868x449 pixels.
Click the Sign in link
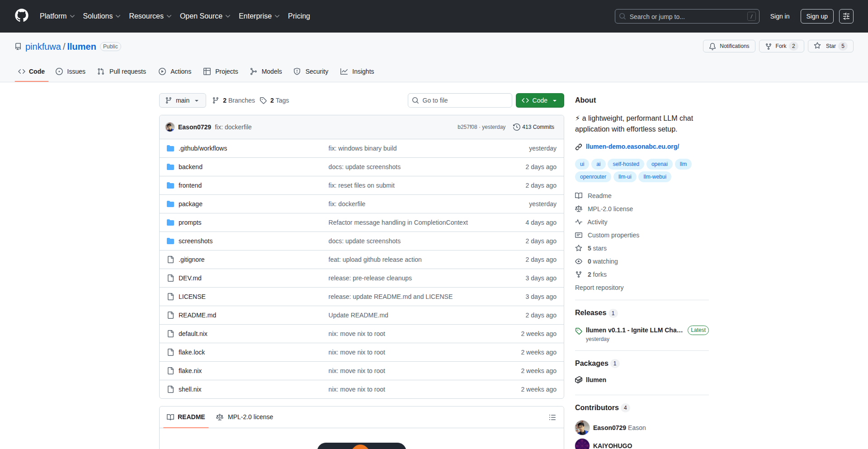tap(779, 16)
